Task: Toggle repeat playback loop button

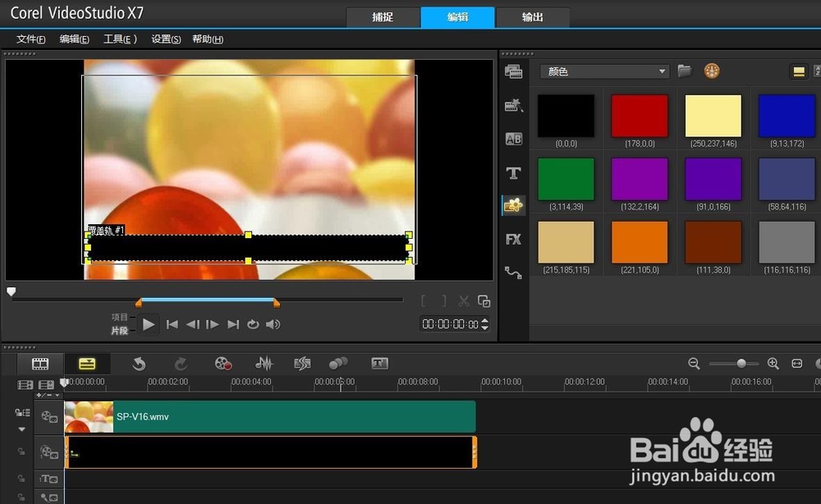Action: (253, 324)
